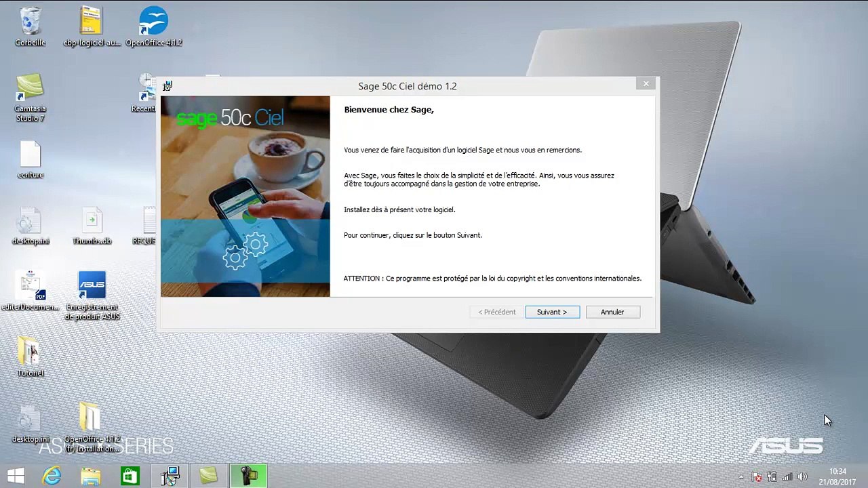Show hidden system tray icons
This screenshot has width=868, height=488.
[x=741, y=476]
